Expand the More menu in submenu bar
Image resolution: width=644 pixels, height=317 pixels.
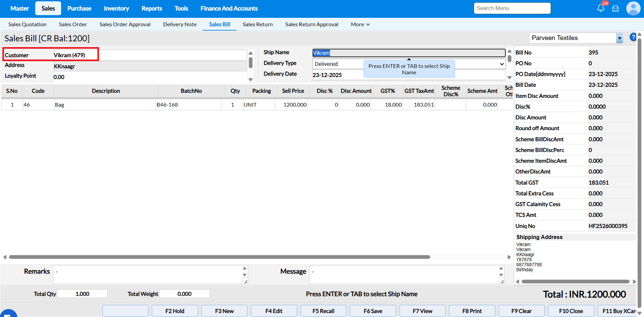pyautogui.click(x=360, y=25)
